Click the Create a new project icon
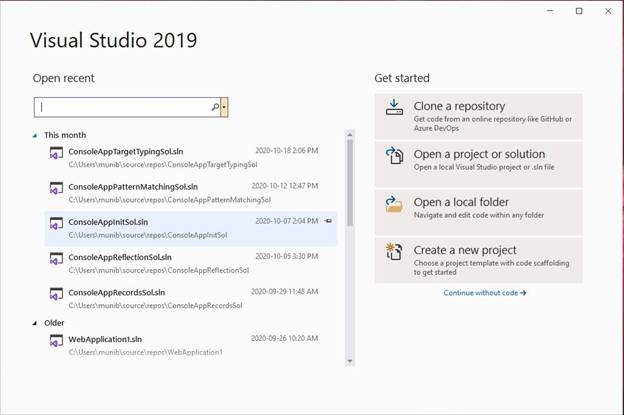624x415 pixels. (x=394, y=252)
